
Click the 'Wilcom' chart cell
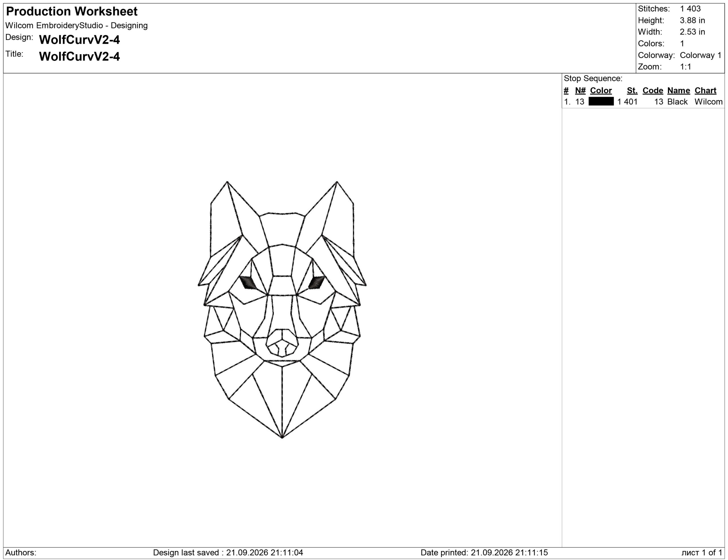pos(708,102)
